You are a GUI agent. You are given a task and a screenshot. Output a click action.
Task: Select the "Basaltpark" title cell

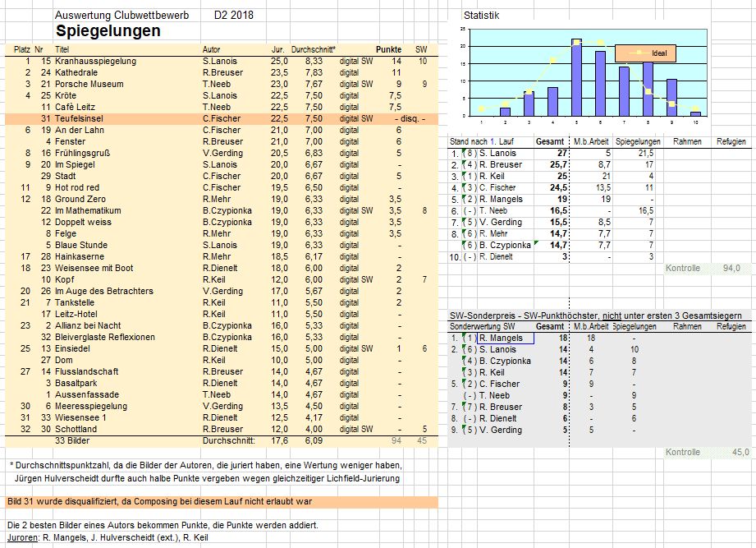coord(76,383)
